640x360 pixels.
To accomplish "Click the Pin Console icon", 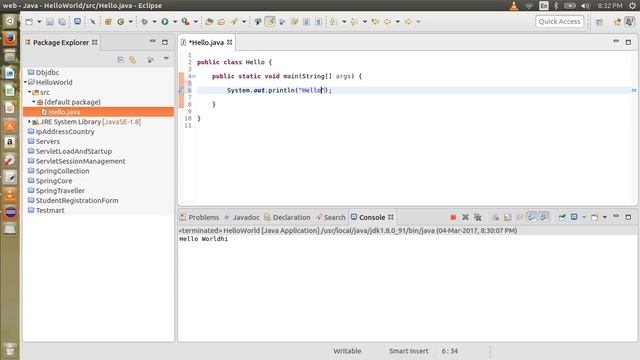I will [x=562, y=217].
